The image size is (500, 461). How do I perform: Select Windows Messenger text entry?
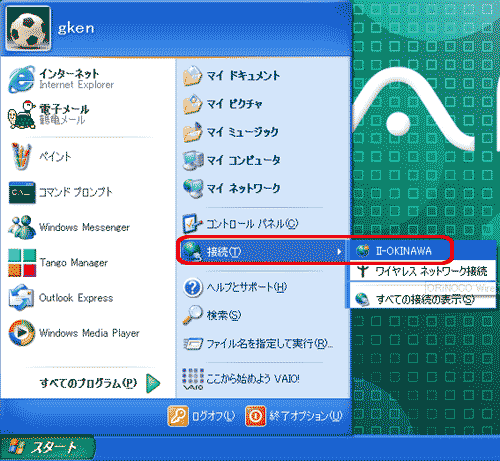[x=84, y=228]
